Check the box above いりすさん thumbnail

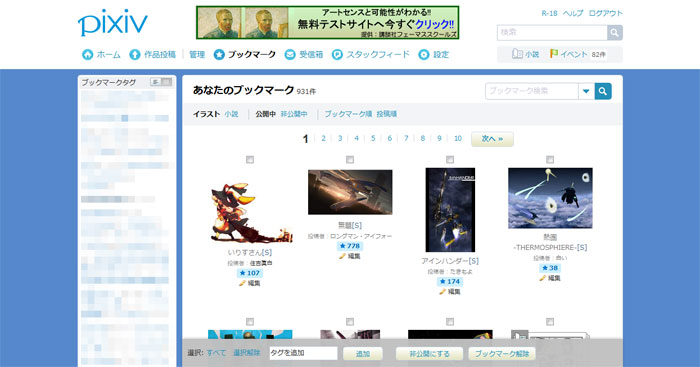coord(250,159)
